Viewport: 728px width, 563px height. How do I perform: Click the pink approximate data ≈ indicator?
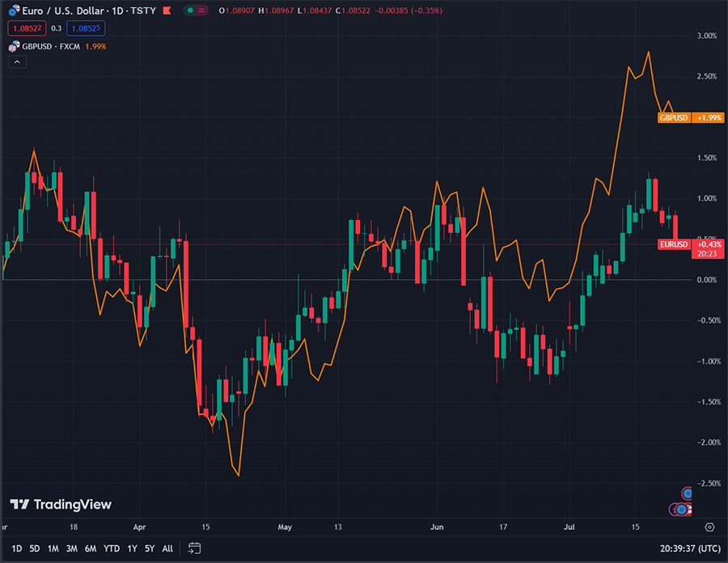(x=201, y=11)
